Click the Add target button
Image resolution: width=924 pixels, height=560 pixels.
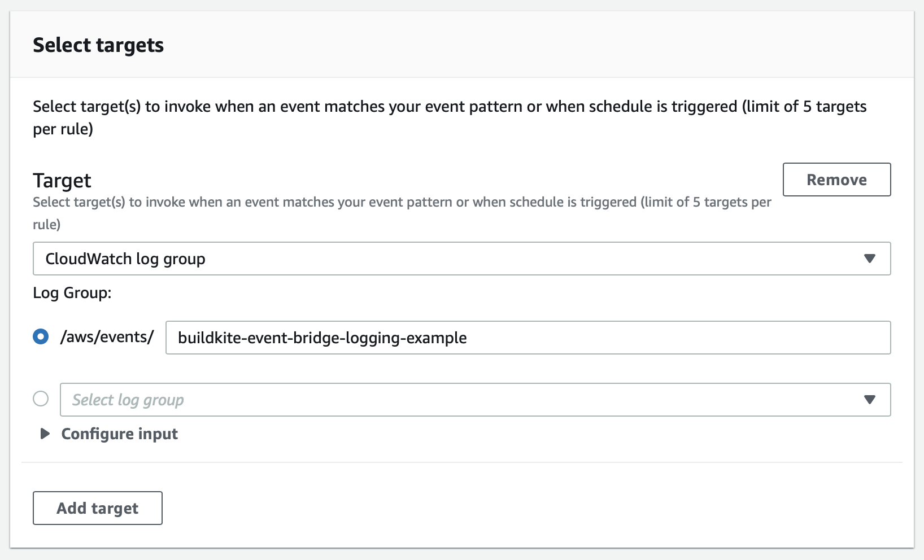click(x=97, y=508)
